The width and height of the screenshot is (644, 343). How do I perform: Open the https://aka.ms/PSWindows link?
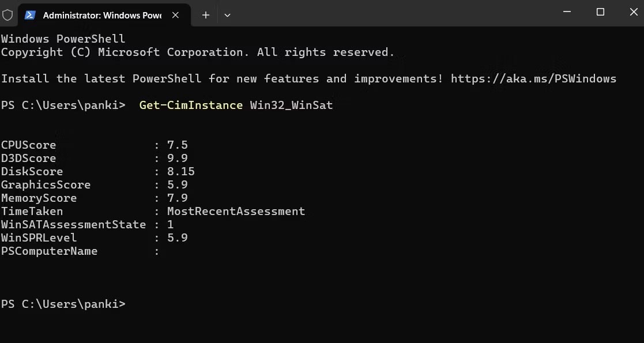533,78
